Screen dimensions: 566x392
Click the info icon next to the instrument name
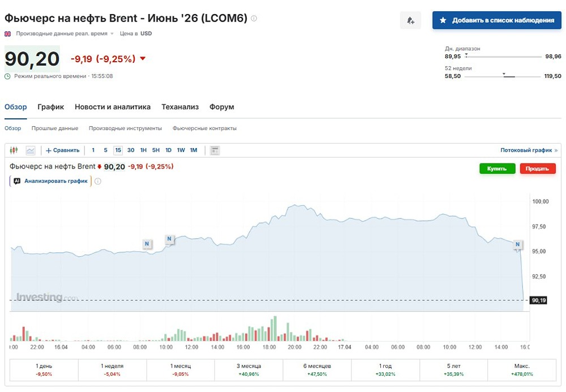[255, 17]
